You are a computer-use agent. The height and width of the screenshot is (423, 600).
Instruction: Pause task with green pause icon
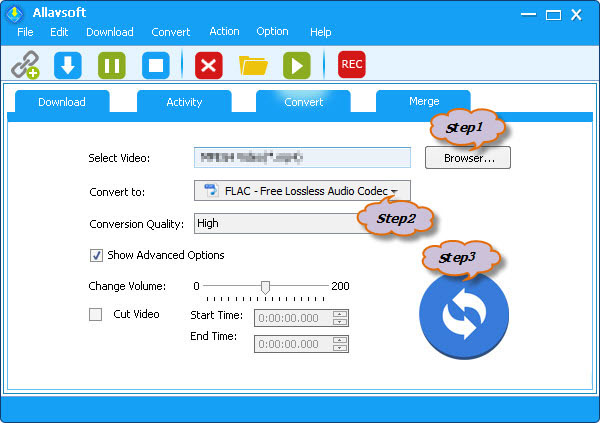tap(112, 65)
